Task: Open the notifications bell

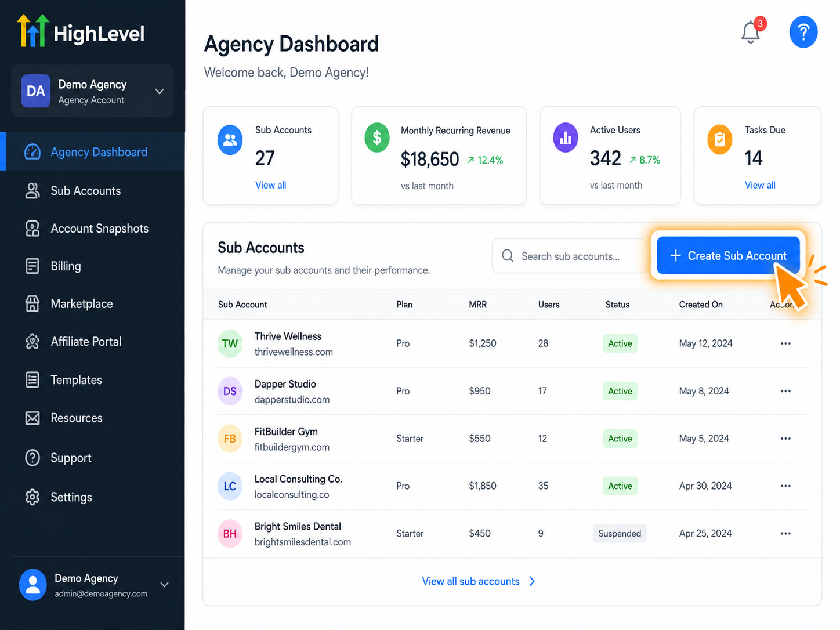Action: [x=751, y=32]
